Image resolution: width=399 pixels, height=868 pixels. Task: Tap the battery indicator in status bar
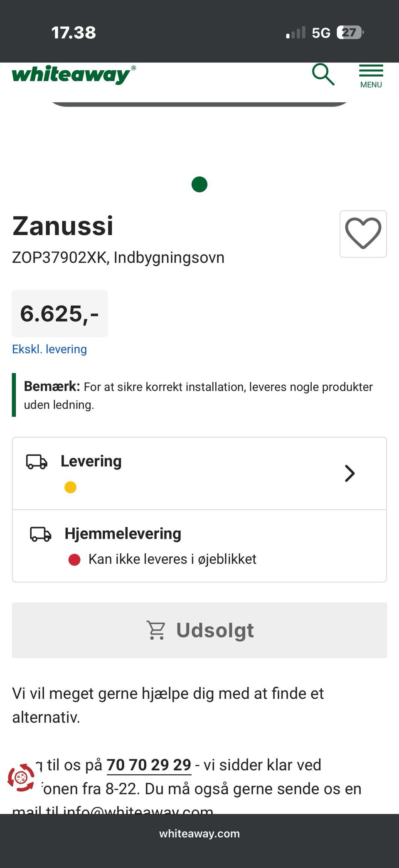click(350, 32)
